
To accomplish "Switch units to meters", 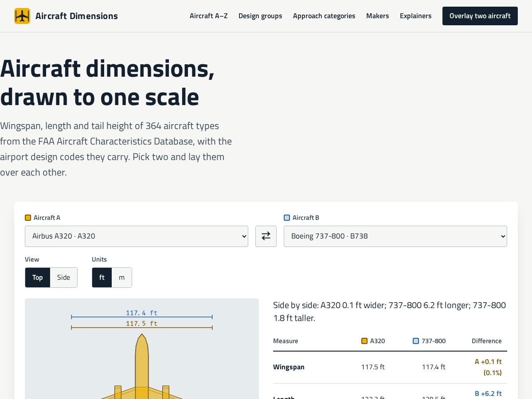I will point(122,278).
